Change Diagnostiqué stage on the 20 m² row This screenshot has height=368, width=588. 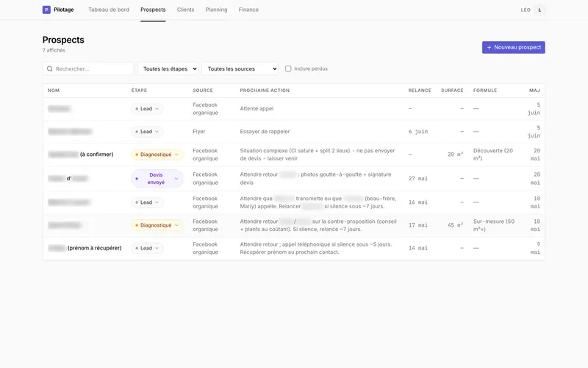(157, 155)
